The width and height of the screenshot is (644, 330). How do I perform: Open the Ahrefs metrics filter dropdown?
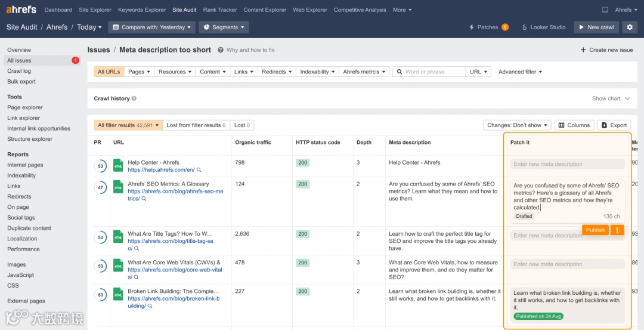[364, 72]
